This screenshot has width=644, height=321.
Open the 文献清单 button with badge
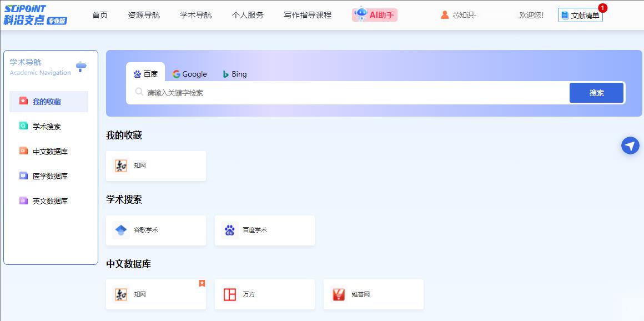pyautogui.click(x=580, y=16)
